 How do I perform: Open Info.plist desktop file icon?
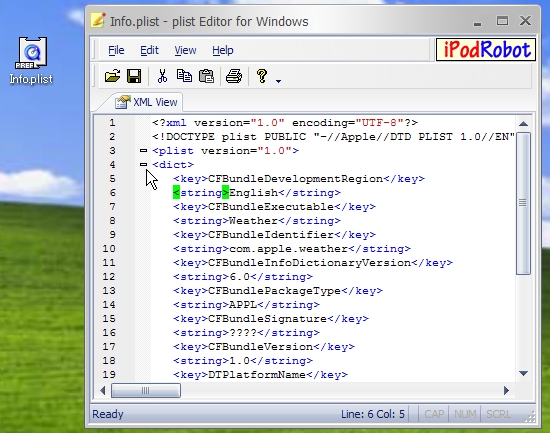[x=31, y=61]
